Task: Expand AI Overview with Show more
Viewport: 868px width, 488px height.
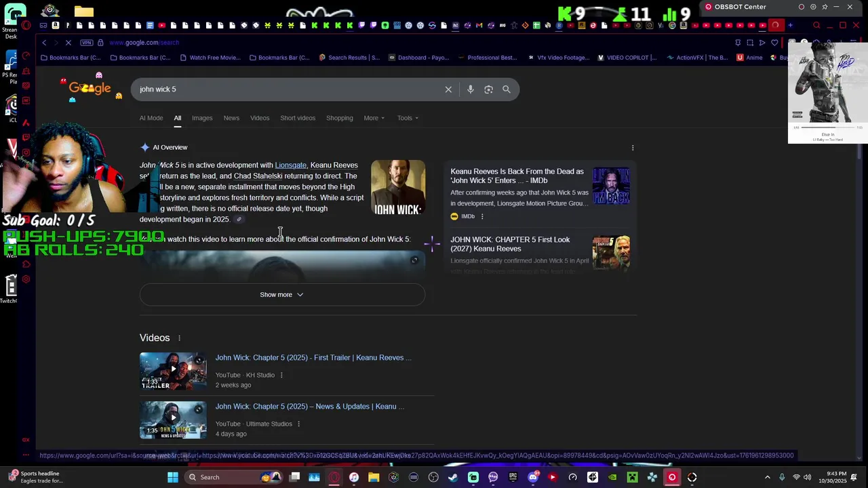Action: 282,295
